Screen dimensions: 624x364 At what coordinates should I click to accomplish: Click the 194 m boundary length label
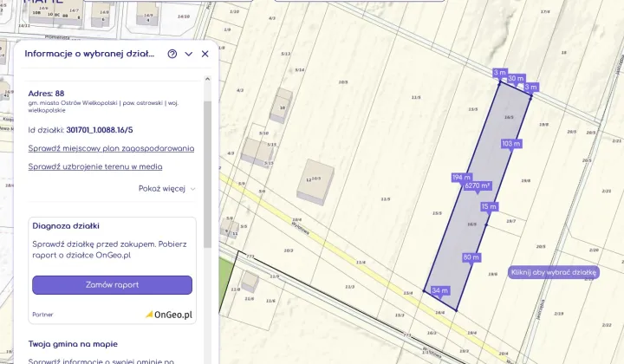[459, 177]
